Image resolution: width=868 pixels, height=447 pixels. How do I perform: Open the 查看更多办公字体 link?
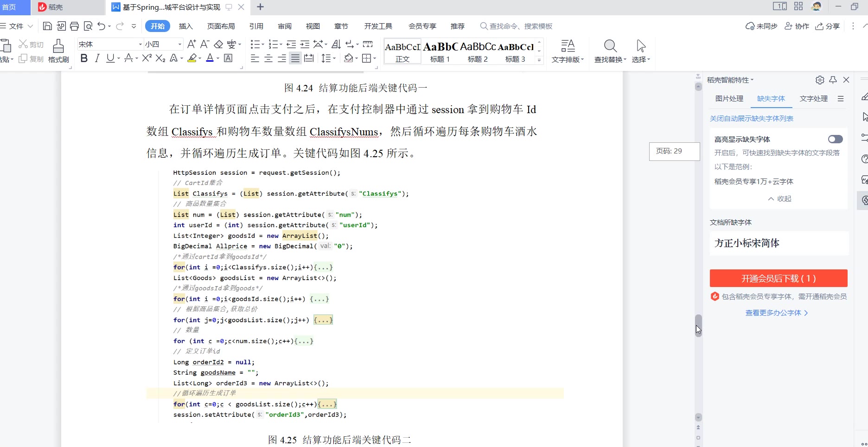pos(777,313)
